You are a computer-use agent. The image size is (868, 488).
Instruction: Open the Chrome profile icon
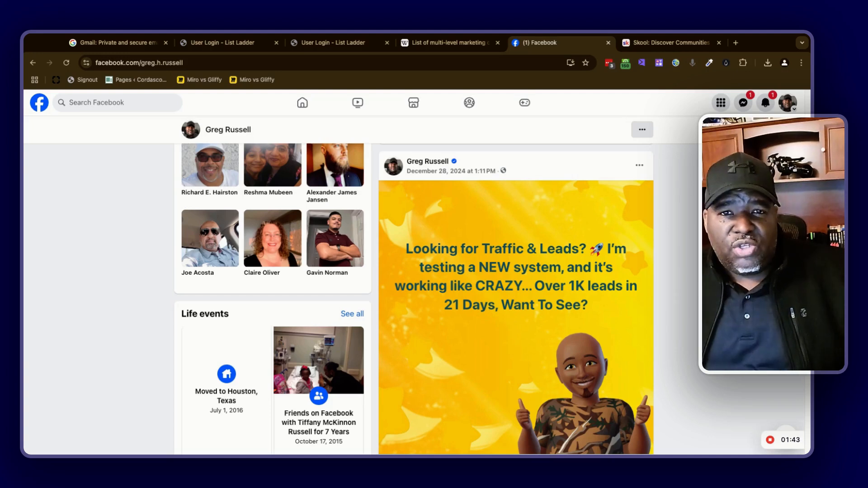(x=784, y=63)
